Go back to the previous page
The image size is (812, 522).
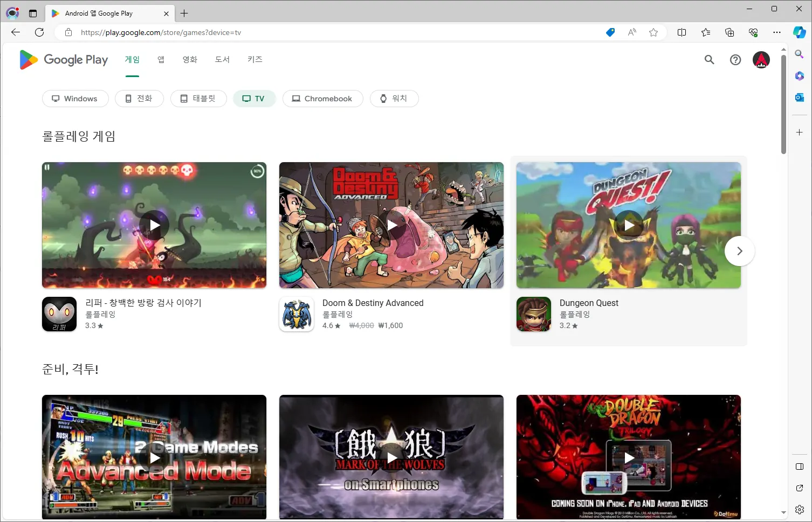click(16, 32)
